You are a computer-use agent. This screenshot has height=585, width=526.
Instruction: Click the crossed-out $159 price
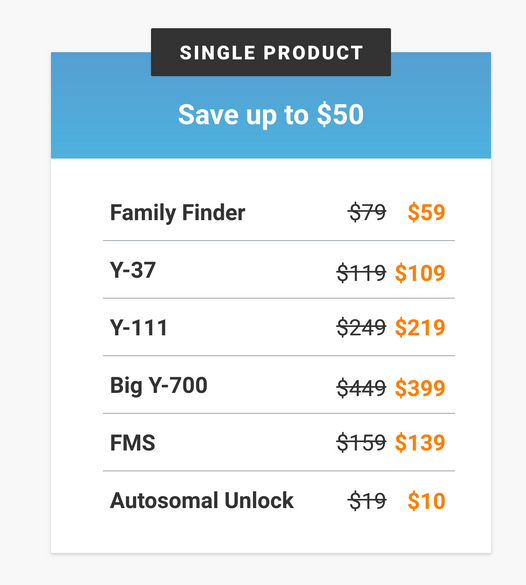[361, 442]
